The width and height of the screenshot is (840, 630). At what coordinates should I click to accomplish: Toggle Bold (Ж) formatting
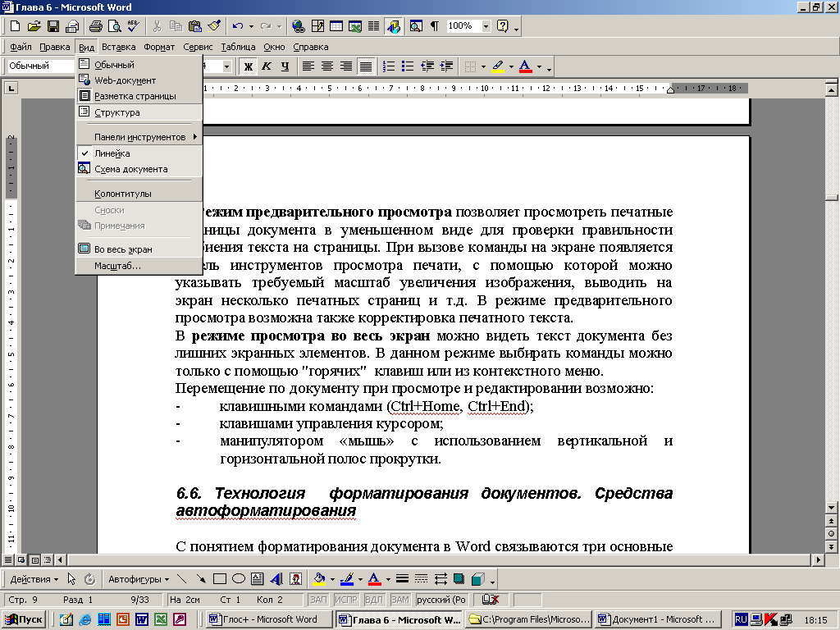[x=247, y=66]
